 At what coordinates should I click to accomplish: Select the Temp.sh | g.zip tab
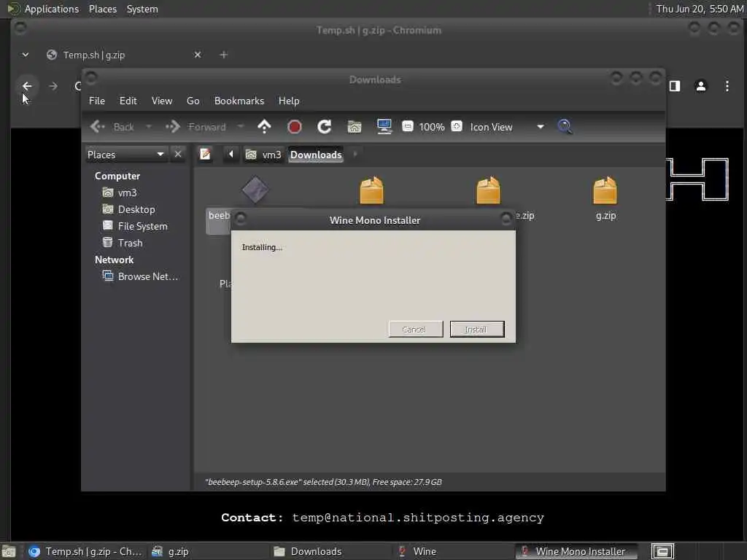tap(123, 55)
